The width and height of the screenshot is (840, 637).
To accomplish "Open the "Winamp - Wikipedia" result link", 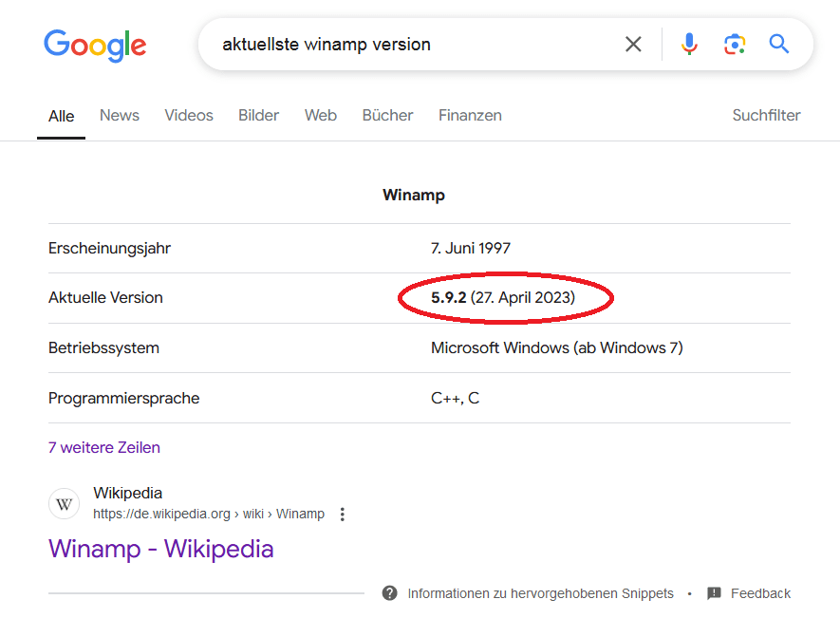I will tap(161, 549).
